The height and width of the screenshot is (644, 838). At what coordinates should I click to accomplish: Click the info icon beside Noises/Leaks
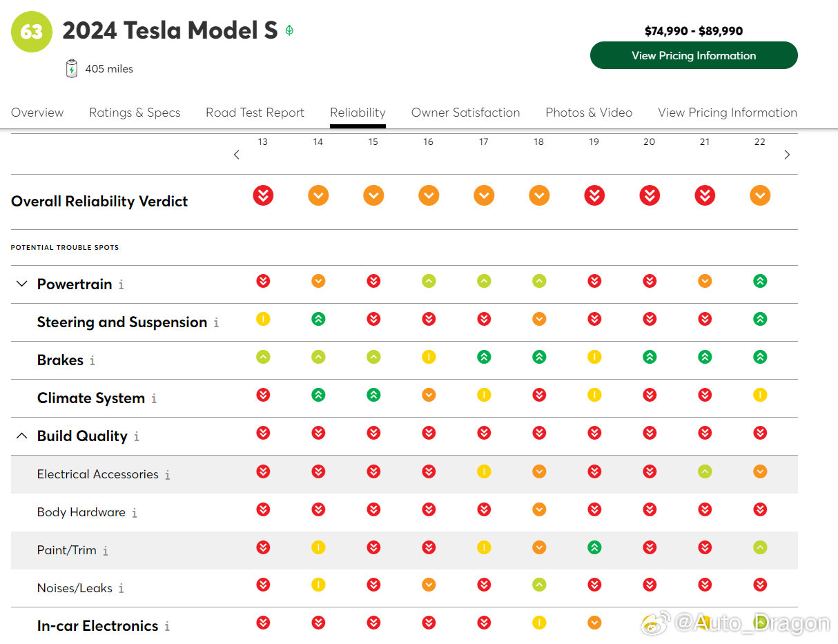click(x=121, y=589)
